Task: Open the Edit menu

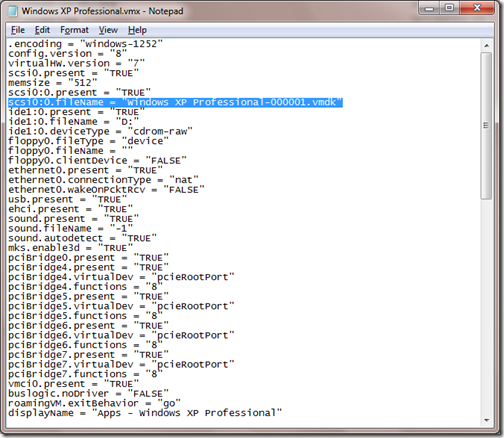Action: pos(42,30)
